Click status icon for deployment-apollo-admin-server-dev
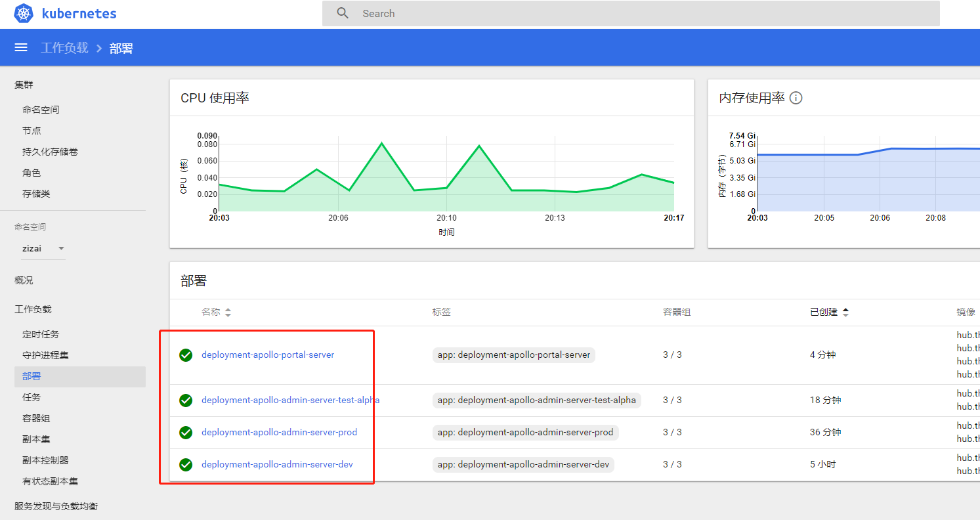Screen dimensions: 980x520 click(x=186, y=465)
